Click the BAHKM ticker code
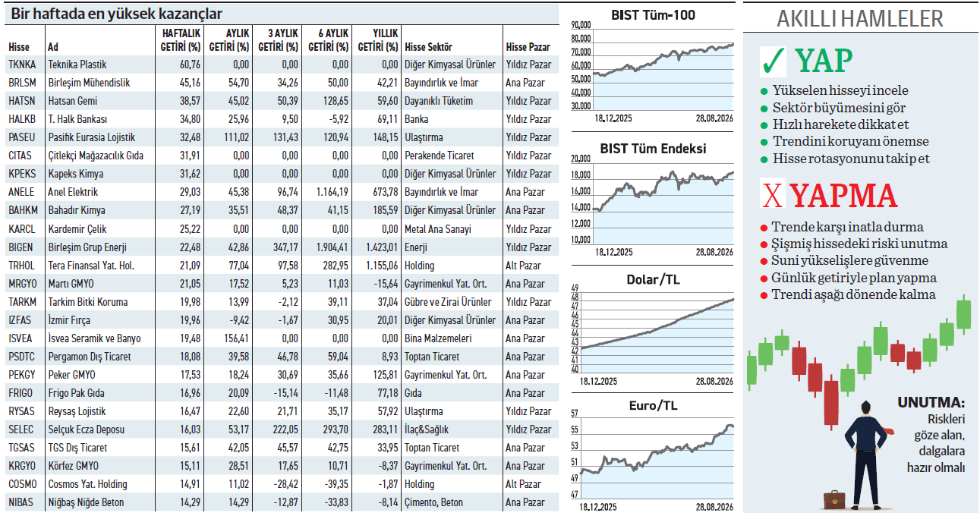This screenshot has height=516, width=980. click(23, 210)
